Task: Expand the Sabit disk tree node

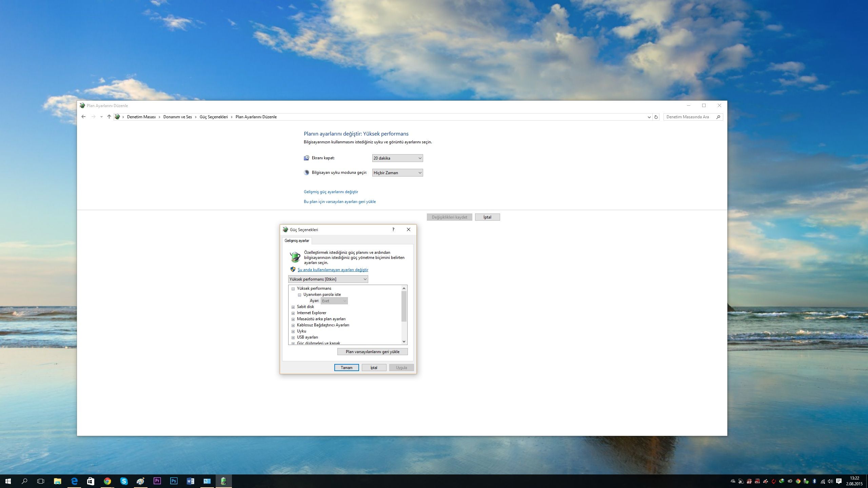Action: point(293,307)
